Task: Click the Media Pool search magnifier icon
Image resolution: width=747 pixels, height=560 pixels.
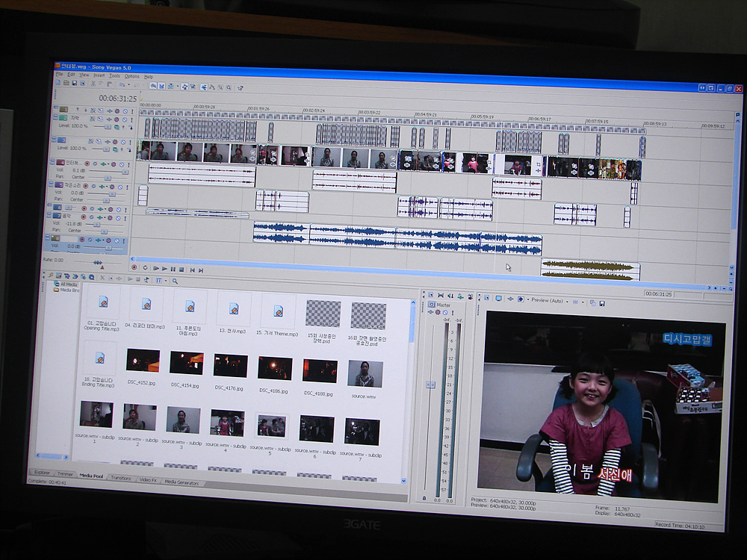Action: 176,281
